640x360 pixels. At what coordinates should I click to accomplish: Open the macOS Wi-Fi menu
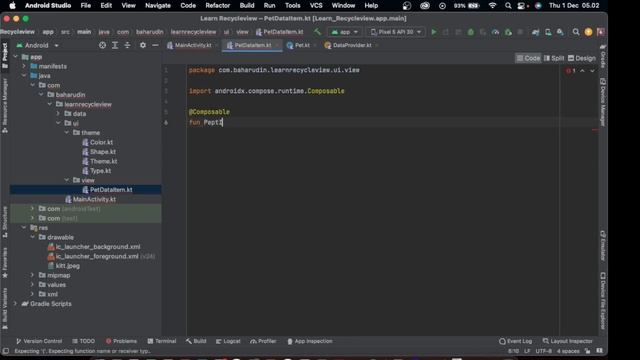coord(493,6)
